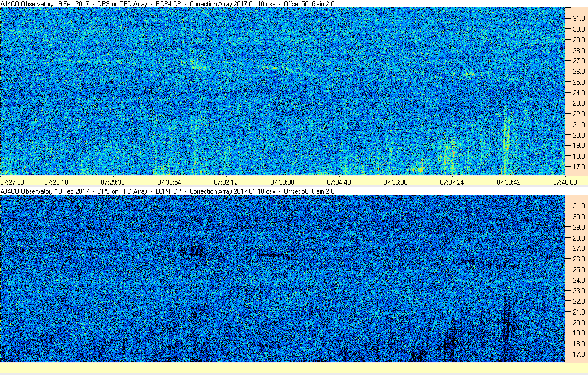The width and height of the screenshot is (588, 375).
Task: Select the 30.0 frequency label of lower spectrogram
Action: pos(578,216)
